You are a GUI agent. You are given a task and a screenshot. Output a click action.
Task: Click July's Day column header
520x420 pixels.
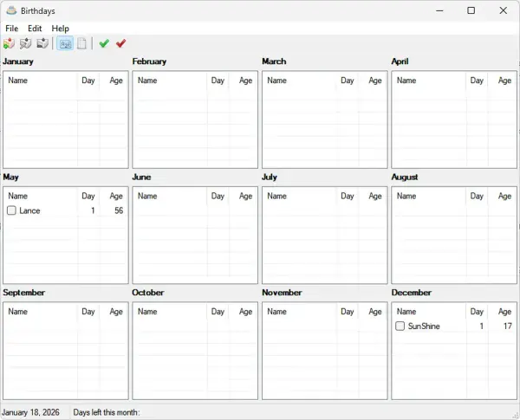pos(348,197)
